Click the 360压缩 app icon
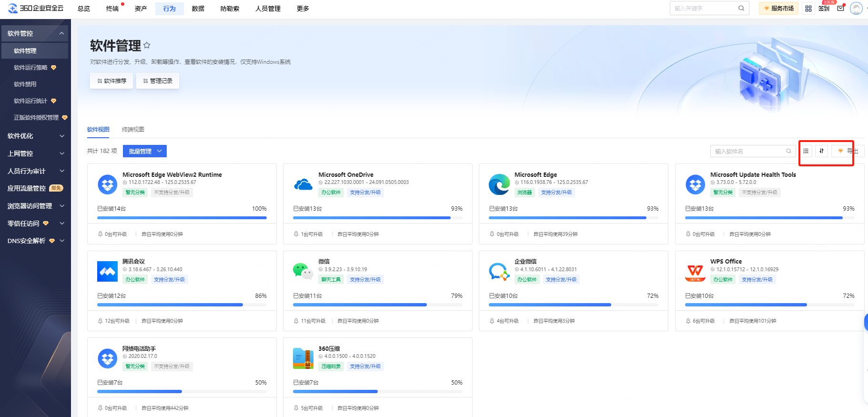The height and width of the screenshot is (417, 868). 303,358
